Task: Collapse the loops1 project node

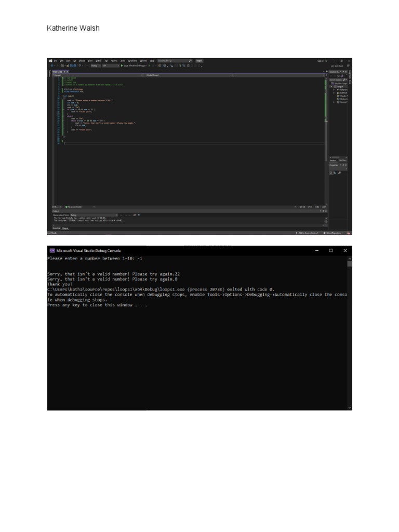Action: pyautogui.click(x=331, y=87)
